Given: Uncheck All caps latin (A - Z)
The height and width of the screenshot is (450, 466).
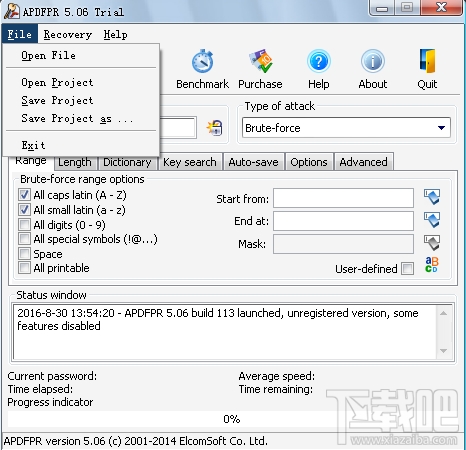Looking at the screenshot, I should pyautogui.click(x=24, y=195).
